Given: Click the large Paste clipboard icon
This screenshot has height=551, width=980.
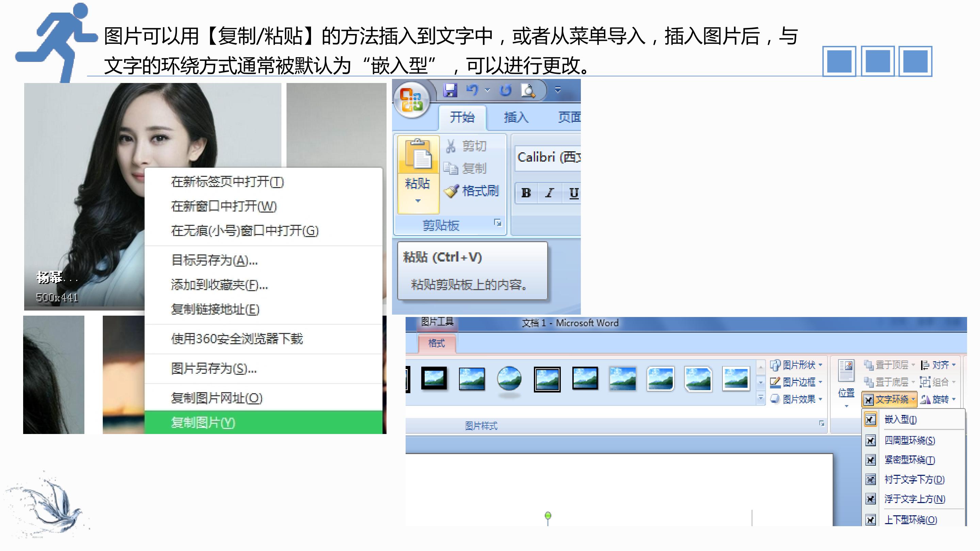Looking at the screenshot, I should tap(418, 154).
